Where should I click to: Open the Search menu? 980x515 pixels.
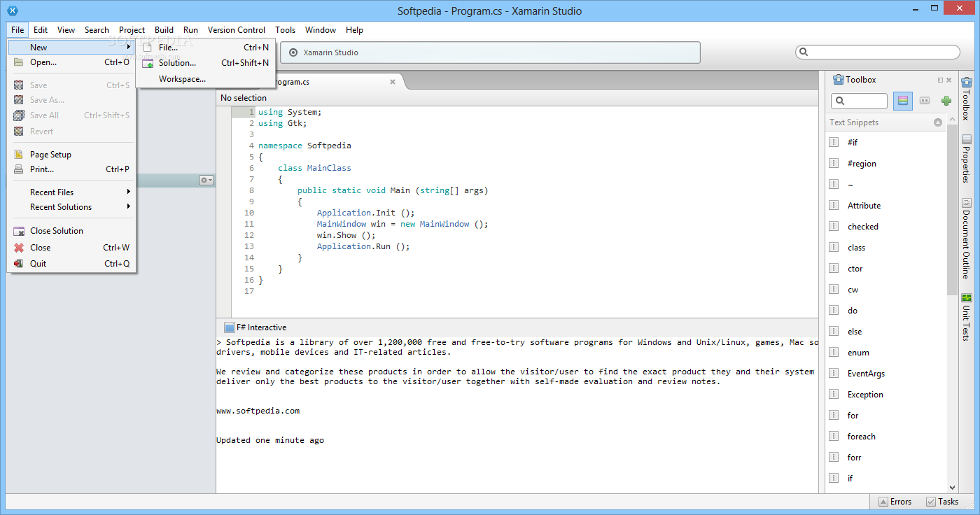97,30
